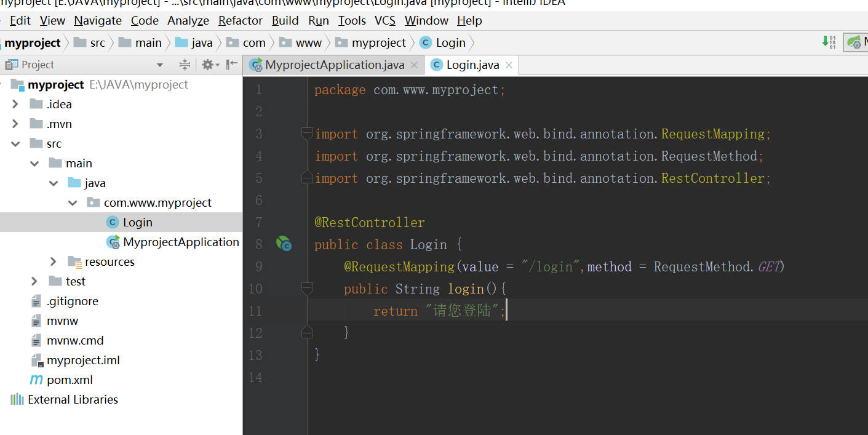Click the "/login" string on line 9
This screenshot has height=435, width=868.
(x=552, y=266)
